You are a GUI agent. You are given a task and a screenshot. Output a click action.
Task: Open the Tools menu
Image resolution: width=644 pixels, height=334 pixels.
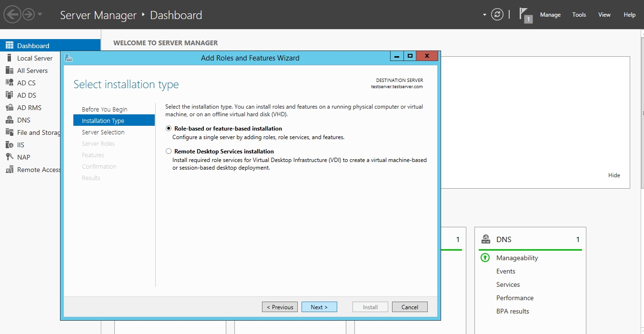[x=579, y=15]
